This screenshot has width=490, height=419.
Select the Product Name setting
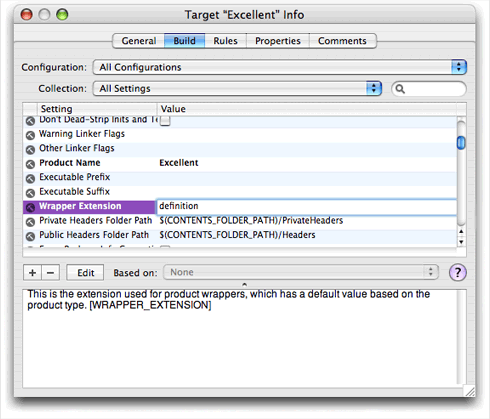point(70,163)
